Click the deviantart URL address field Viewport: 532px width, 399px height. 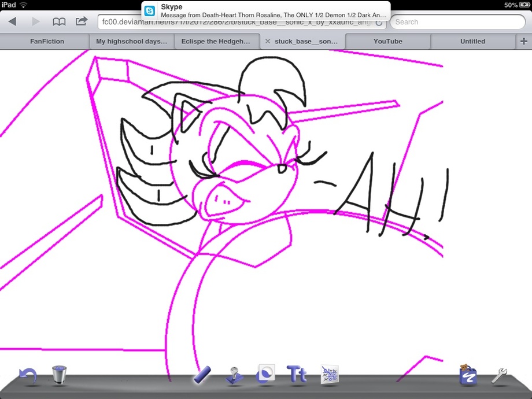[x=242, y=22]
